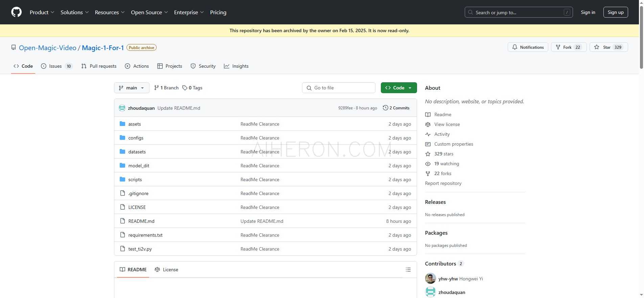Open the green Code dropdown
The image size is (644, 298).
tap(399, 88)
